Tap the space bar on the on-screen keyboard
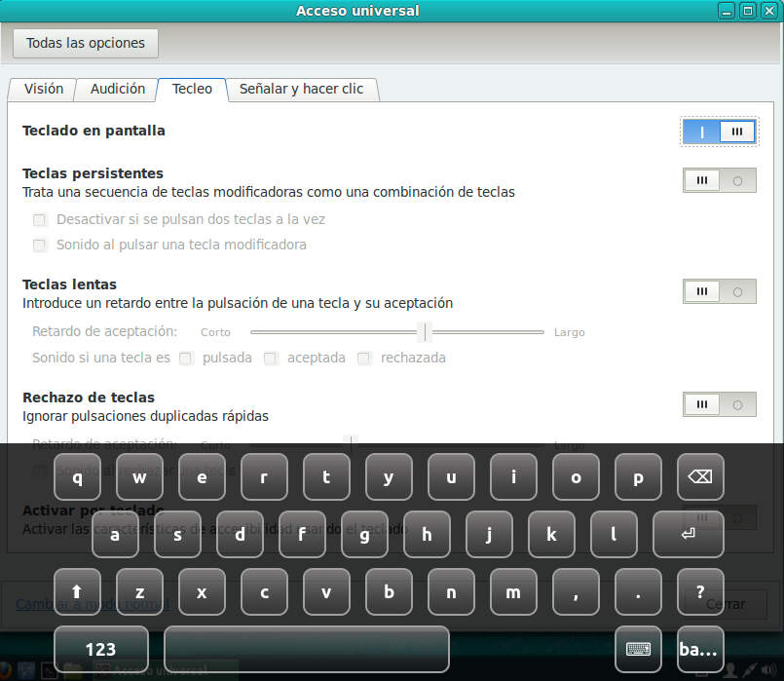784x681 pixels. coord(307,649)
